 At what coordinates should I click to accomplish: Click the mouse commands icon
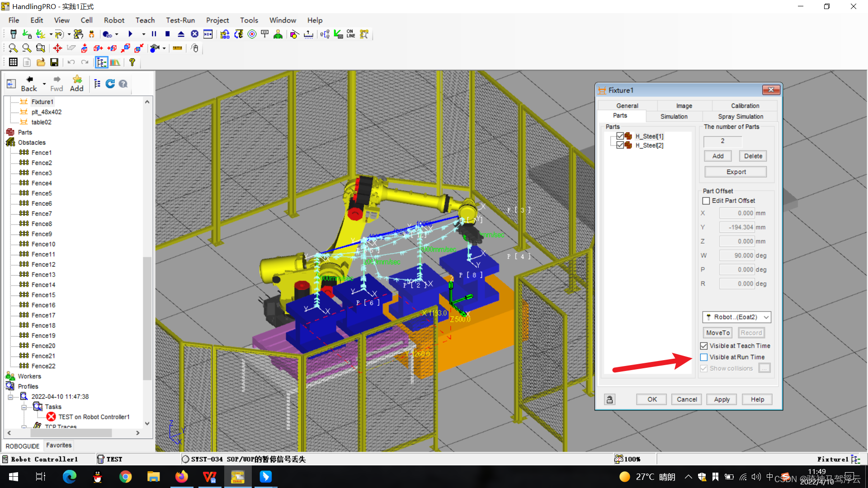195,48
